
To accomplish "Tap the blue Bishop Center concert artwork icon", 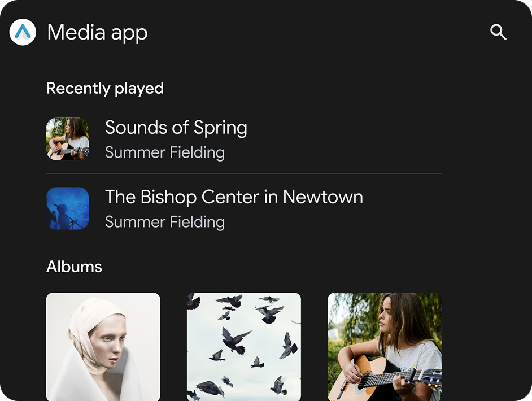I will [67, 208].
